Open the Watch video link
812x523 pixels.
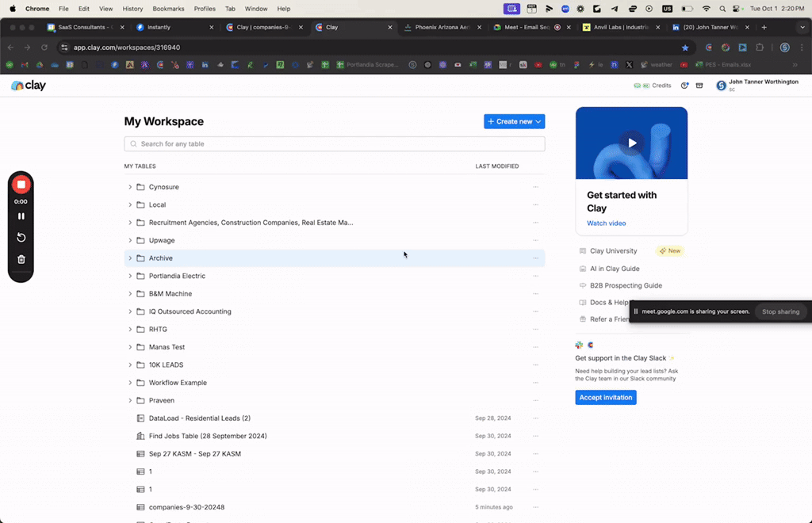click(606, 223)
